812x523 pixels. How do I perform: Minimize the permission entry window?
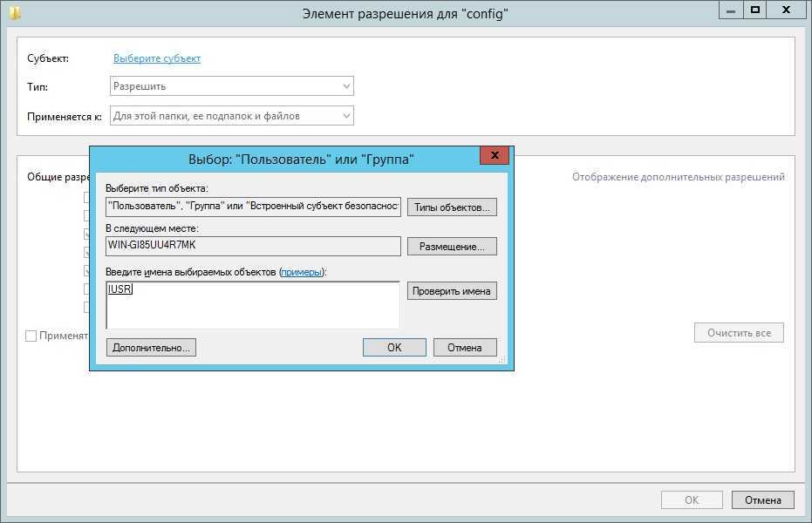[x=731, y=10]
